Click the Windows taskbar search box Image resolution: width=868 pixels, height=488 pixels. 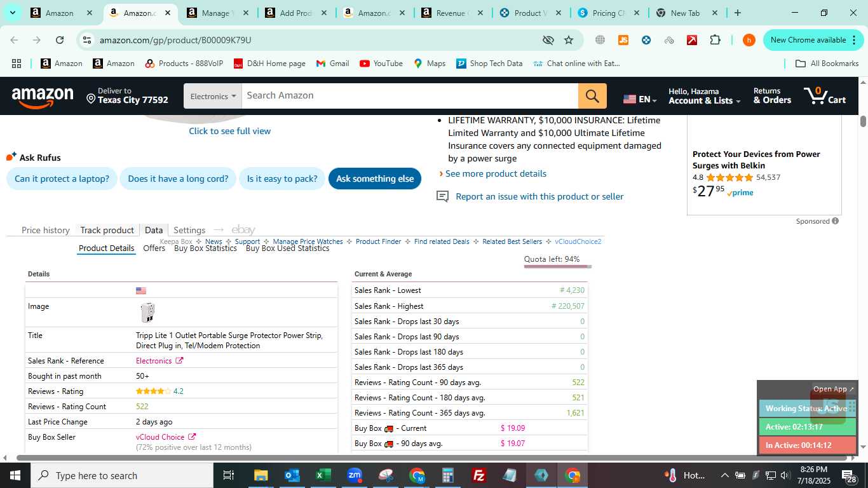[x=122, y=475]
